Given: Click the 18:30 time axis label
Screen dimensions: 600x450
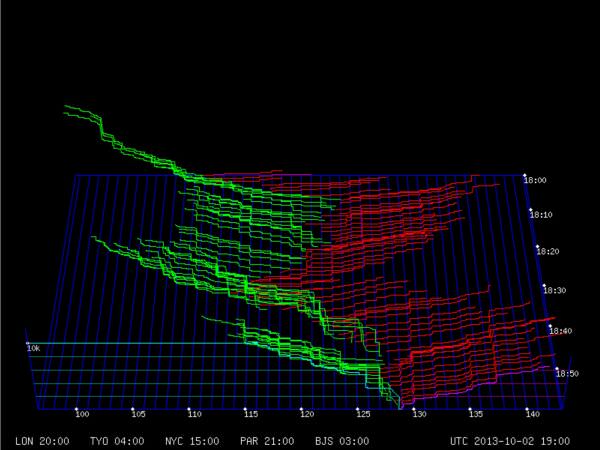Looking at the screenshot, I should click(554, 290).
